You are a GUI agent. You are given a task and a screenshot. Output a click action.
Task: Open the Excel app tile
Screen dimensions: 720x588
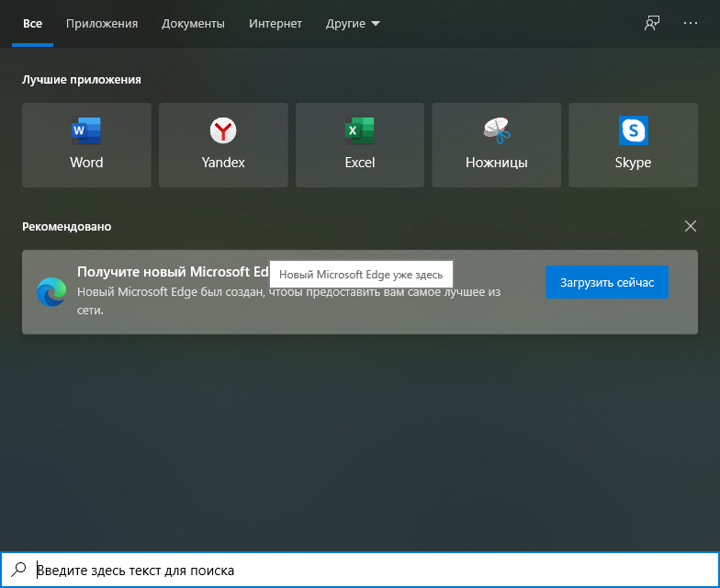click(x=360, y=145)
